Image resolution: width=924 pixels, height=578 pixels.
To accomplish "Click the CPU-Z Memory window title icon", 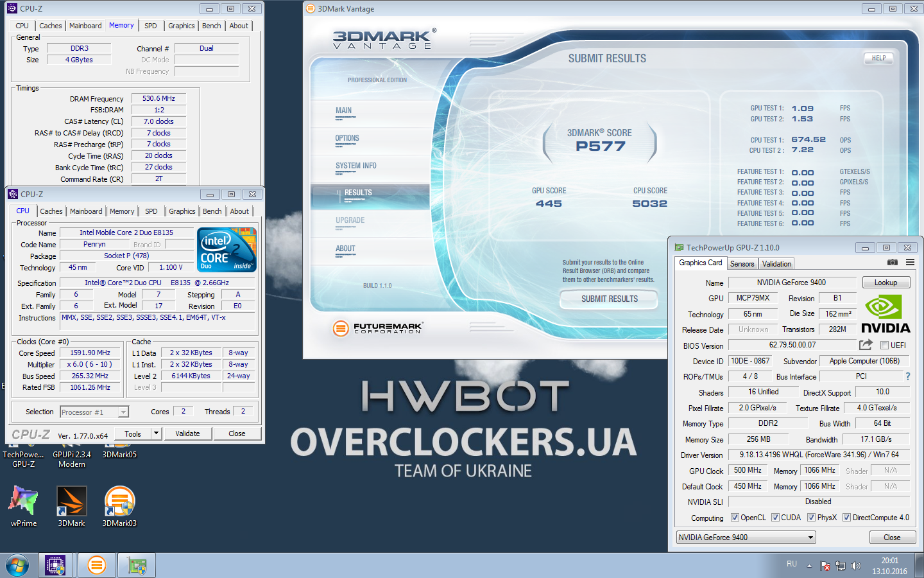I will pyautogui.click(x=12, y=8).
